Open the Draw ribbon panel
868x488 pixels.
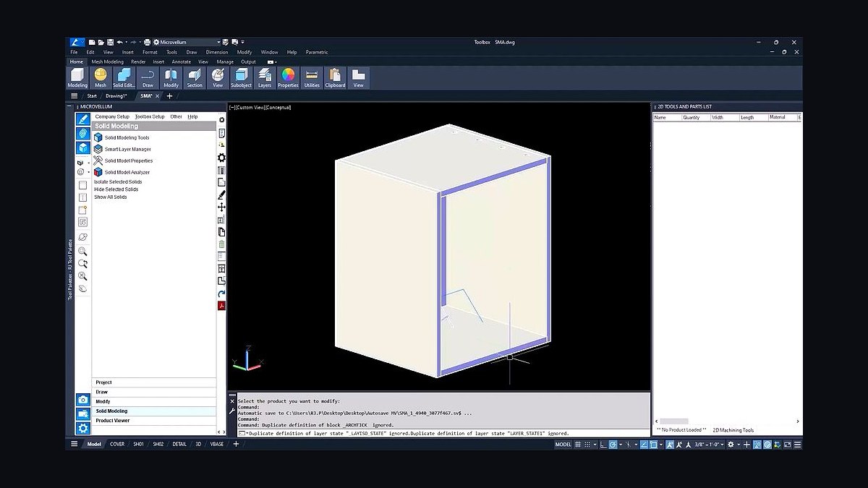[x=148, y=77]
